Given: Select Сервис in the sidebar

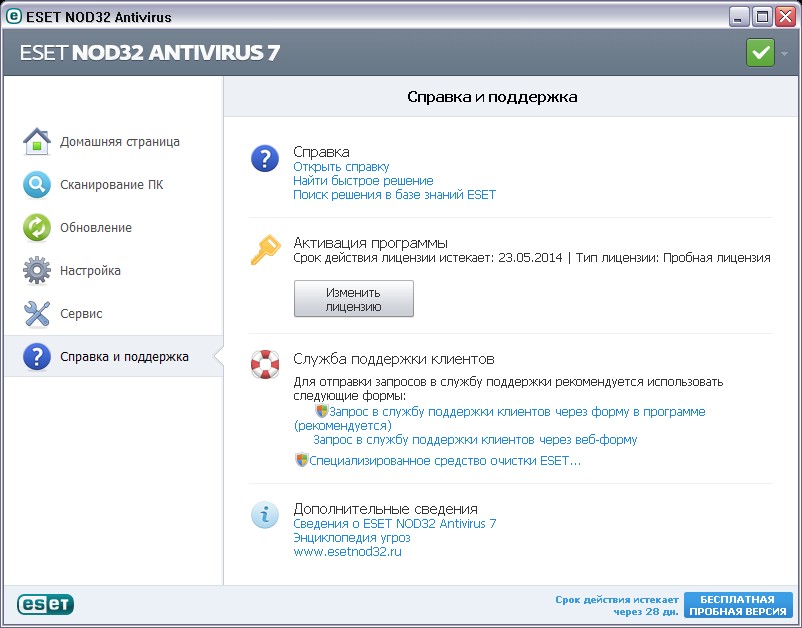Looking at the screenshot, I should [114, 313].
